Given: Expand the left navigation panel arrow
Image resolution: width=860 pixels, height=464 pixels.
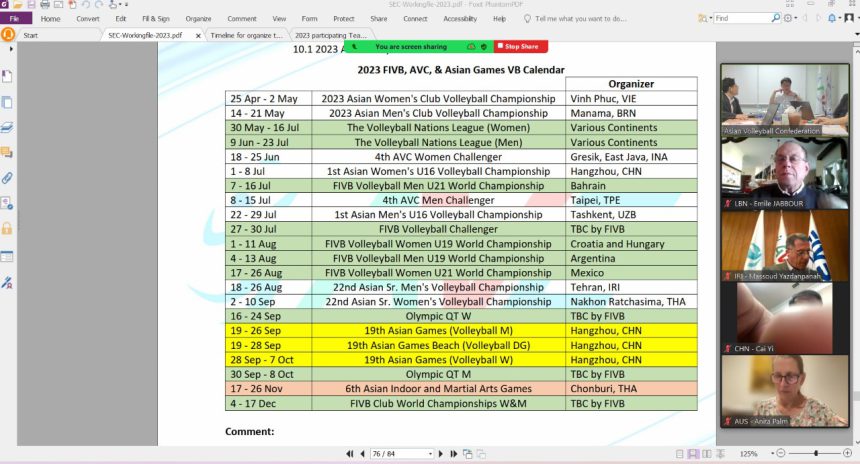Looking at the screenshot, I should [x=11, y=49].
